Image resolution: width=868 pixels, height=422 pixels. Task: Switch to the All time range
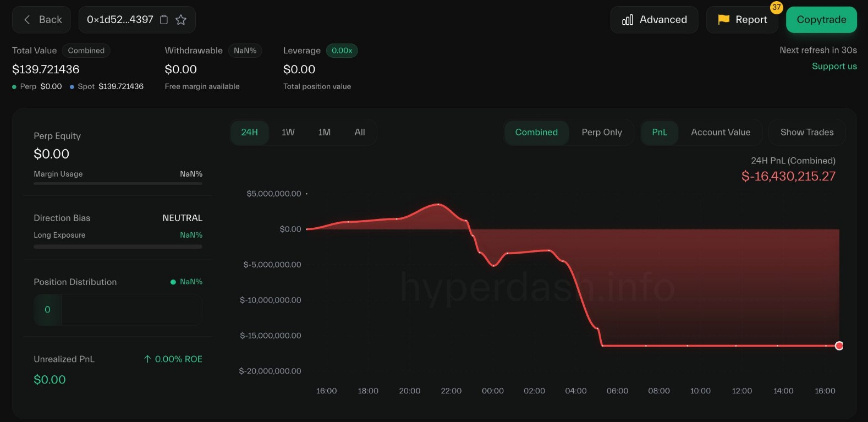[360, 133]
